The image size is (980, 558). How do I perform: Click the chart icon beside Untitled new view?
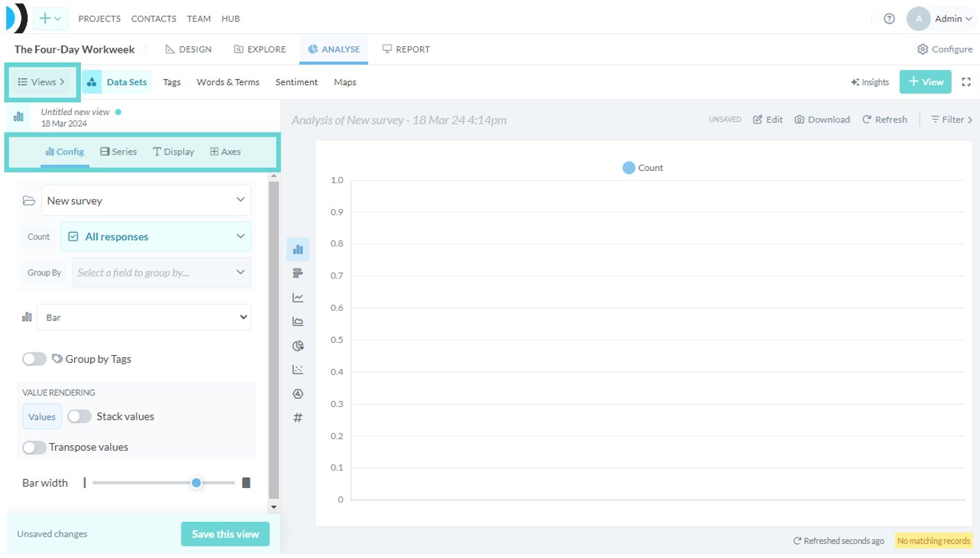pyautogui.click(x=19, y=117)
